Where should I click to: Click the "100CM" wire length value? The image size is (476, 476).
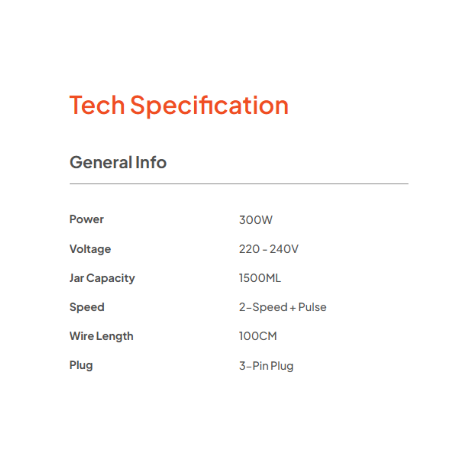tap(258, 336)
